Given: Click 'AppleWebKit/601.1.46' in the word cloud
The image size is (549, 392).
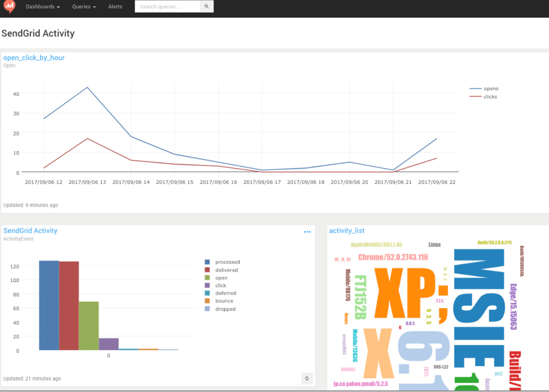Looking at the screenshot, I should click(376, 244).
